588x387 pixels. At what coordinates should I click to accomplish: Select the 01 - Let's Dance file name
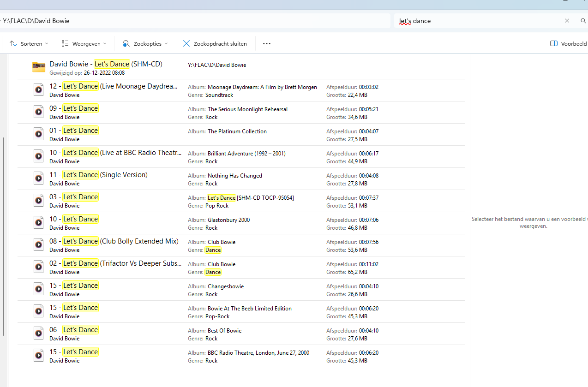pos(74,131)
